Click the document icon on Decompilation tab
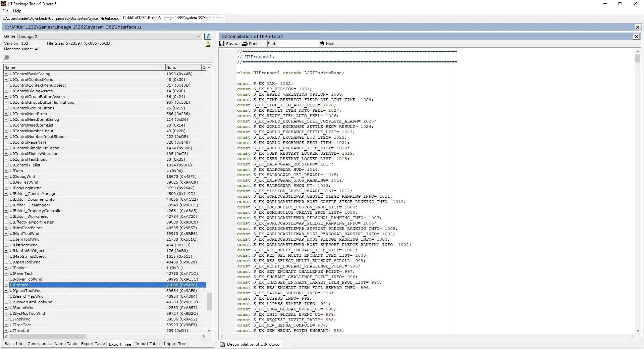This screenshot has height=349, width=644. (x=222, y=344)
